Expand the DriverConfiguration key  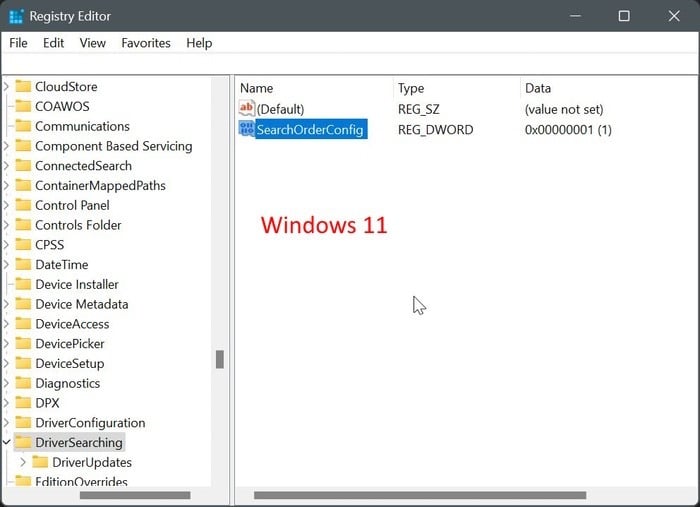pos(6,422)
